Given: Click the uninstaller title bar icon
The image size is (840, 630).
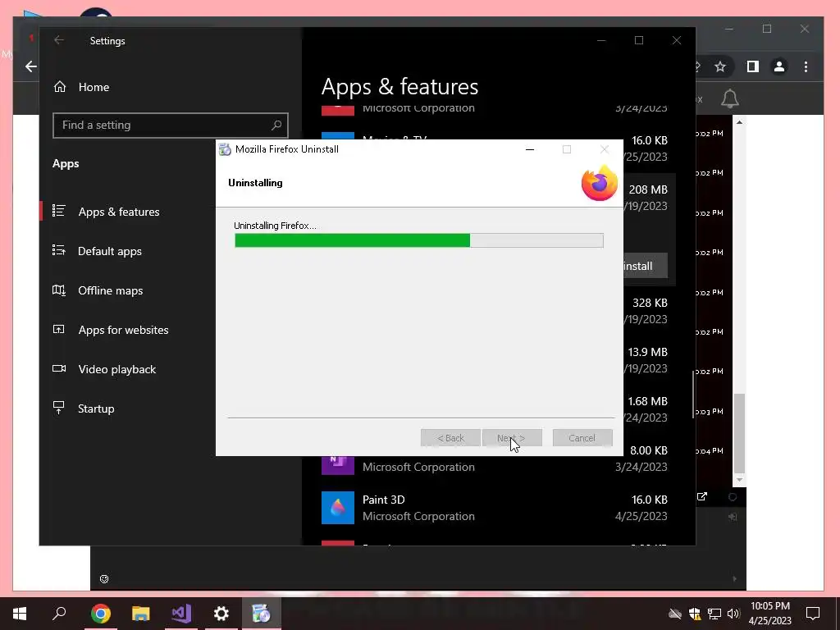Looking at the screenshot, I should (x=225, y=149).
